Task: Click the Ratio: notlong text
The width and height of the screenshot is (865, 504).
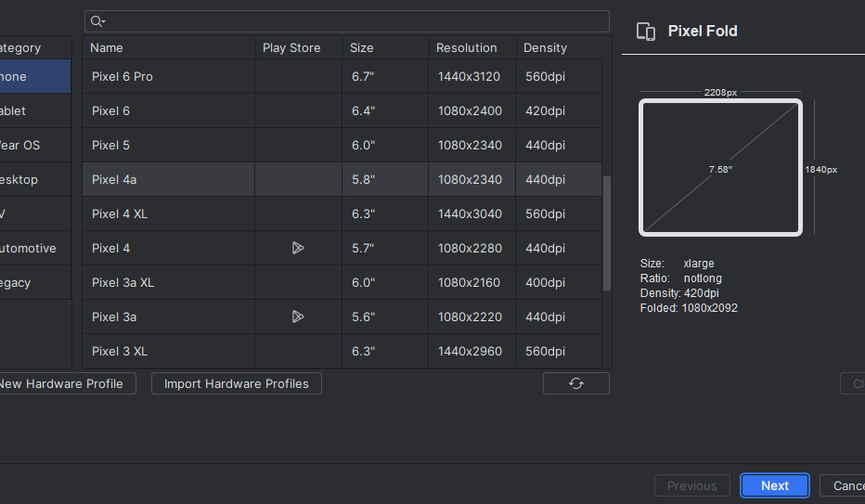Action: (680, 278)
